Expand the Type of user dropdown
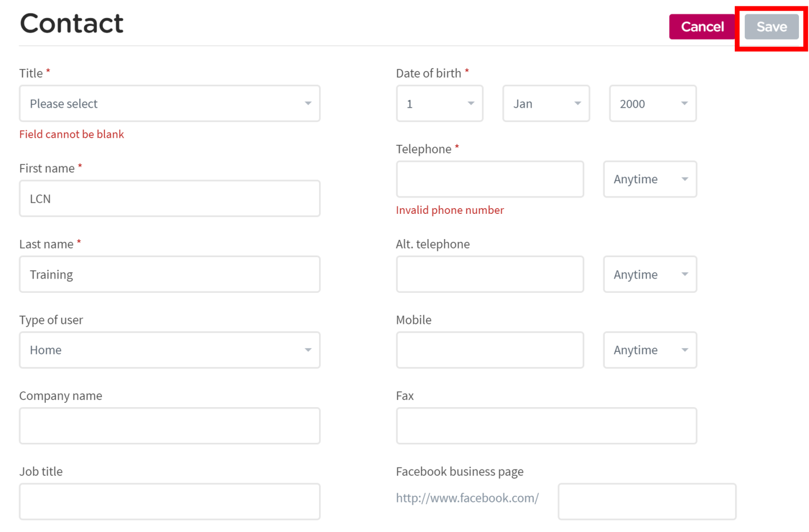 [x=170, y=350]
